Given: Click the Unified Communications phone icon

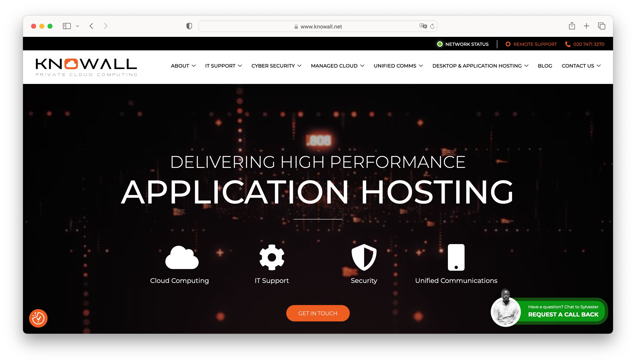Looking at the screenshot, I should (x=456, y=257).
